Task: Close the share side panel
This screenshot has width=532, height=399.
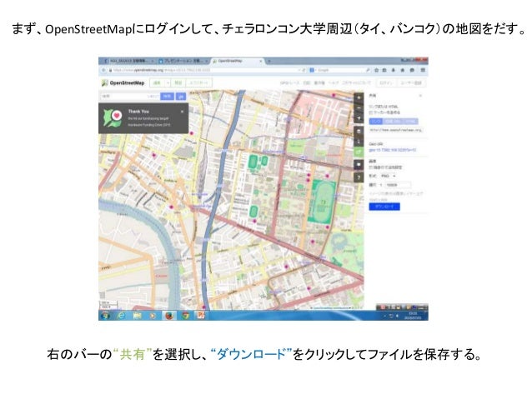Action: (420, 96)
